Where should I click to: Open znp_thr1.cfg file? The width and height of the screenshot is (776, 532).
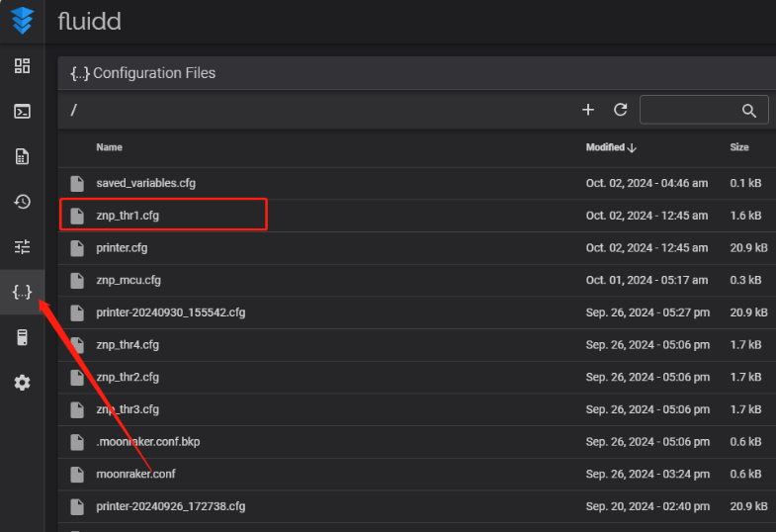[x=128, y=216]
